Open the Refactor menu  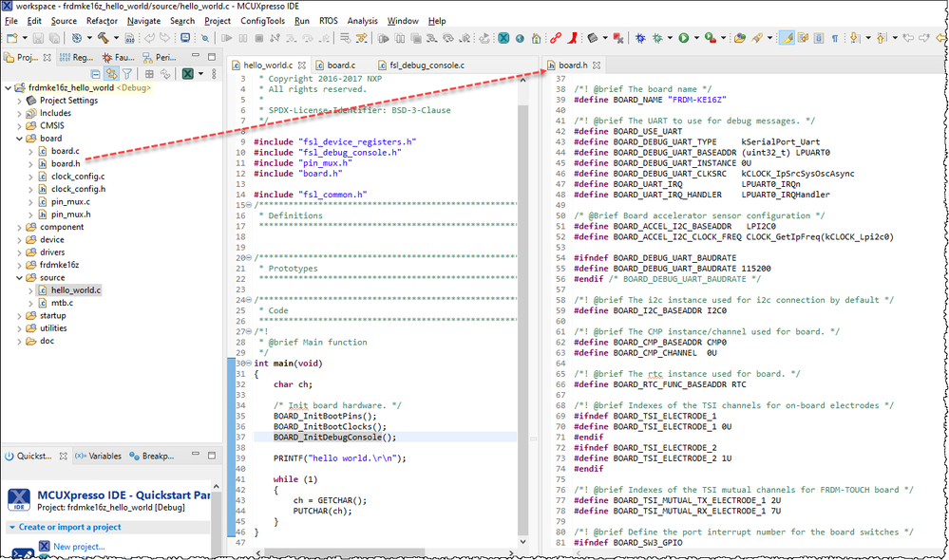click(x=102, y=21)
